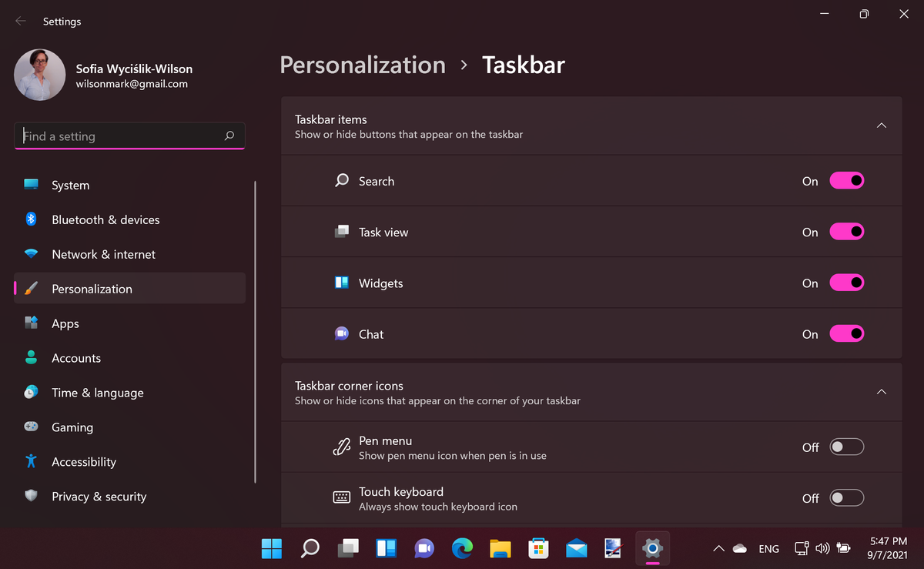The width and height of the screenshot is (924, 569).
Task: Click the Accessibility icon in the sidebar
Action: pos(31,461)
